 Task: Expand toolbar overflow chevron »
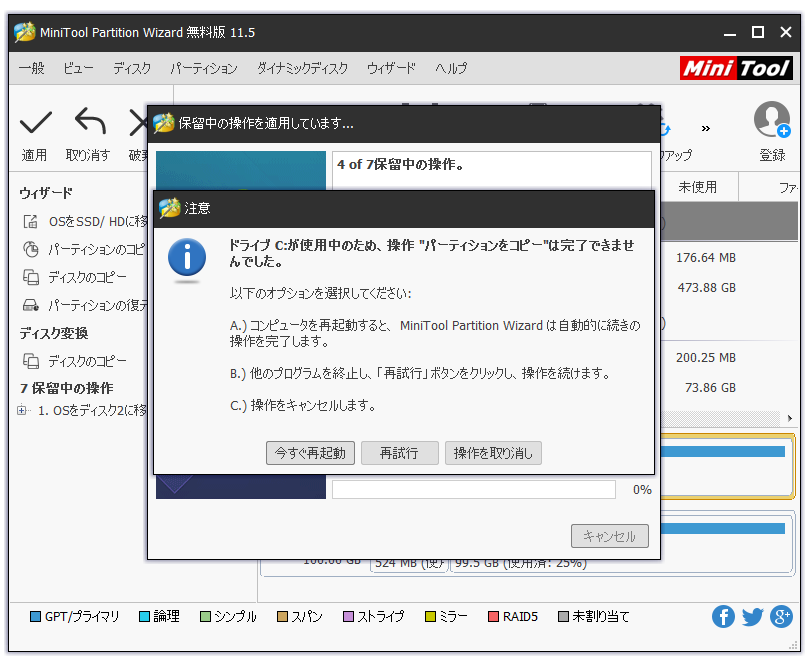click(706, 129)
